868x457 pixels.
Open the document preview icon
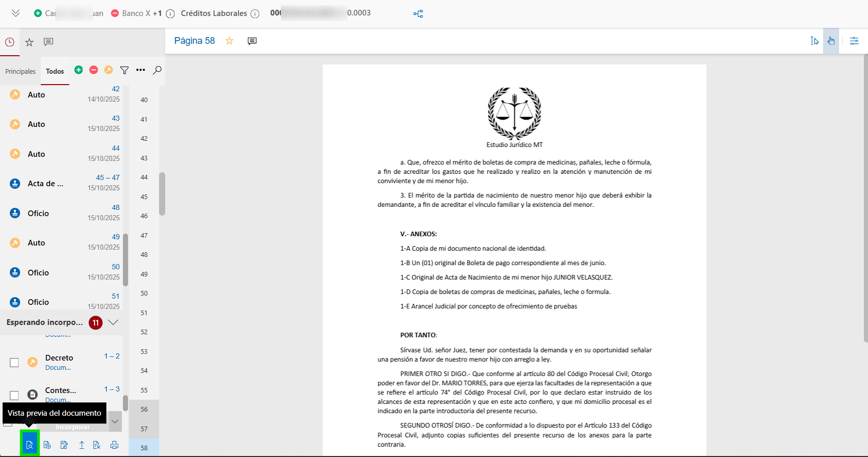pyautogui.click(x=29, y=445)
